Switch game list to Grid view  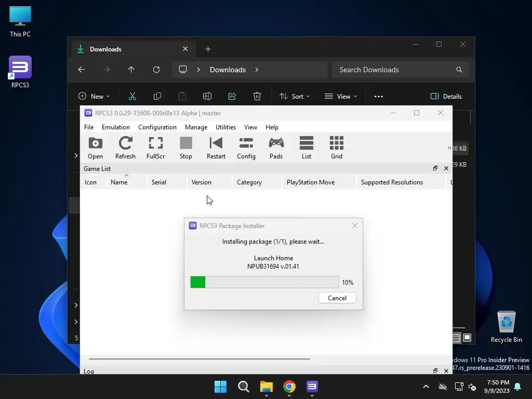pos(337,148)
